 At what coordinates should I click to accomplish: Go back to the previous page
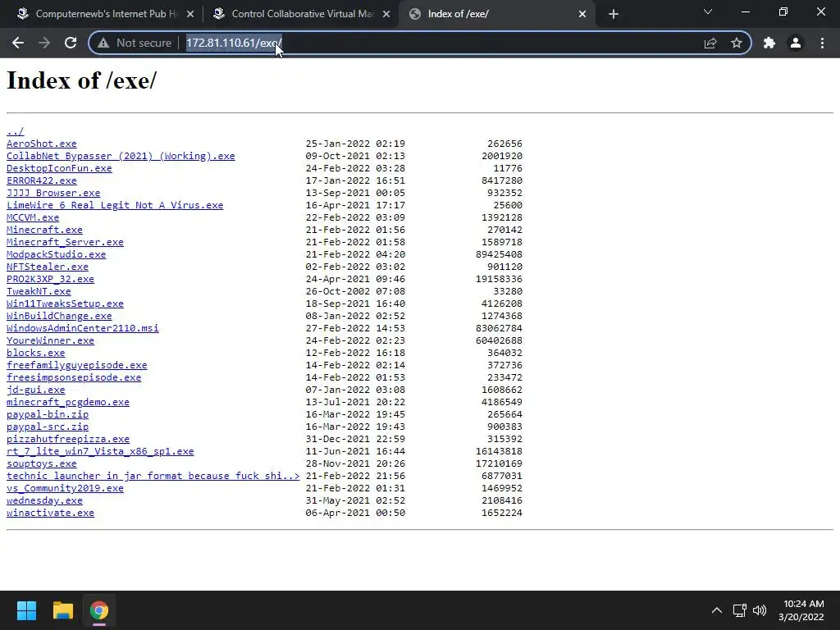(x=18, y=43)
